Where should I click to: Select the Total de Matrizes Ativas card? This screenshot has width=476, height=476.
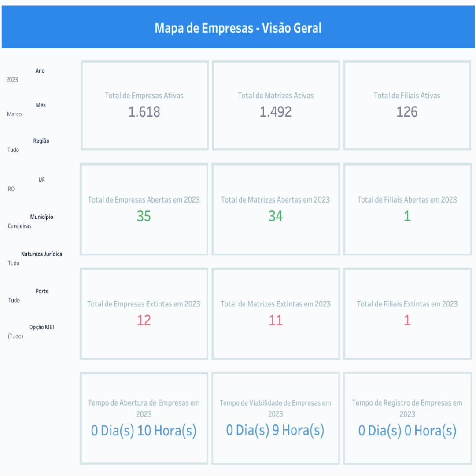[276, 105]
